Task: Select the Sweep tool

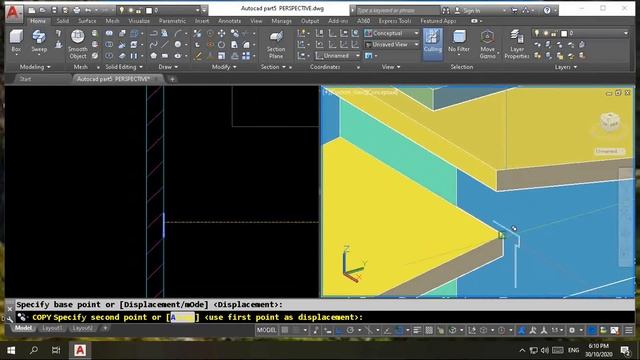Action: (39, 41)
